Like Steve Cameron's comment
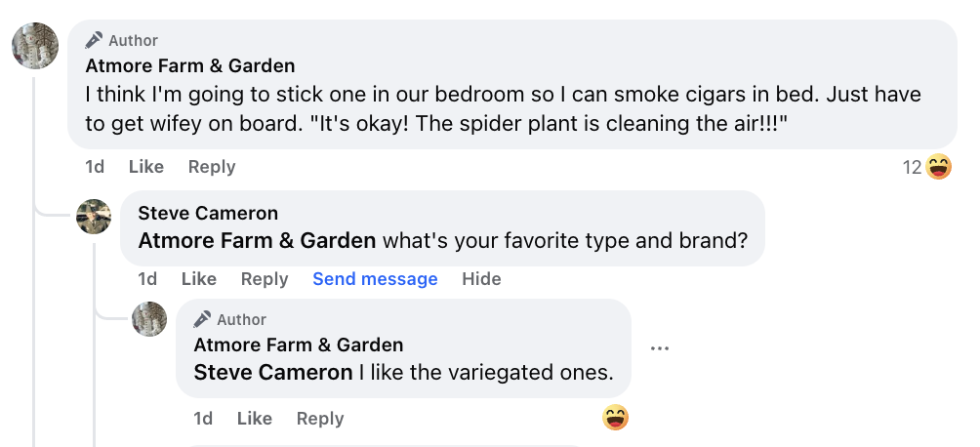980x447 pixels. 199,279
